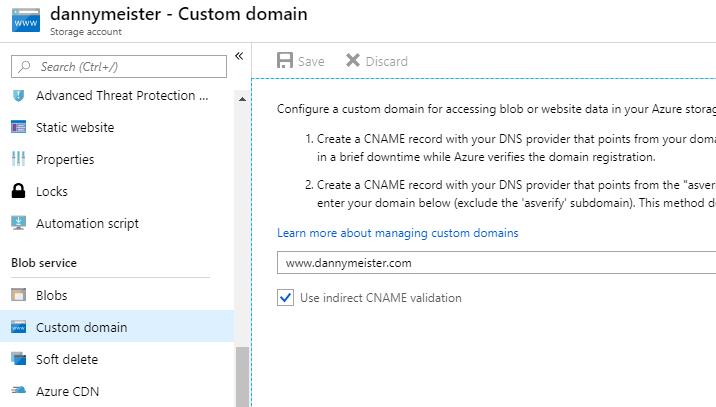Screen dimensions: 716x407
Task: Click the Locks padlock icon
Action: (18, 191)
